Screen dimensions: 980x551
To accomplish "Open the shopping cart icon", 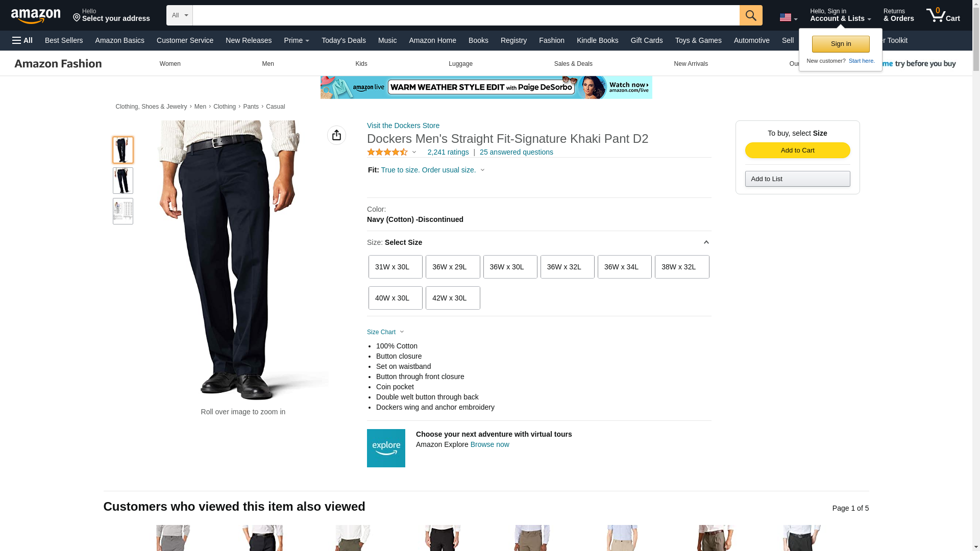I will click(943, 15).
